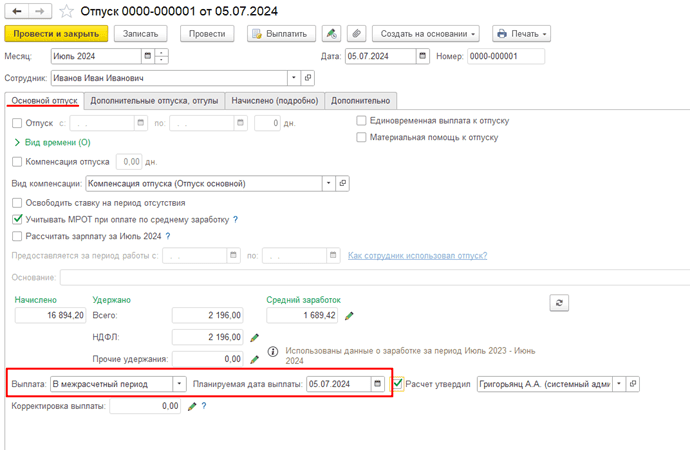Open Сотрудник dropdown list

pyautogui.click(x=294, y=78)
